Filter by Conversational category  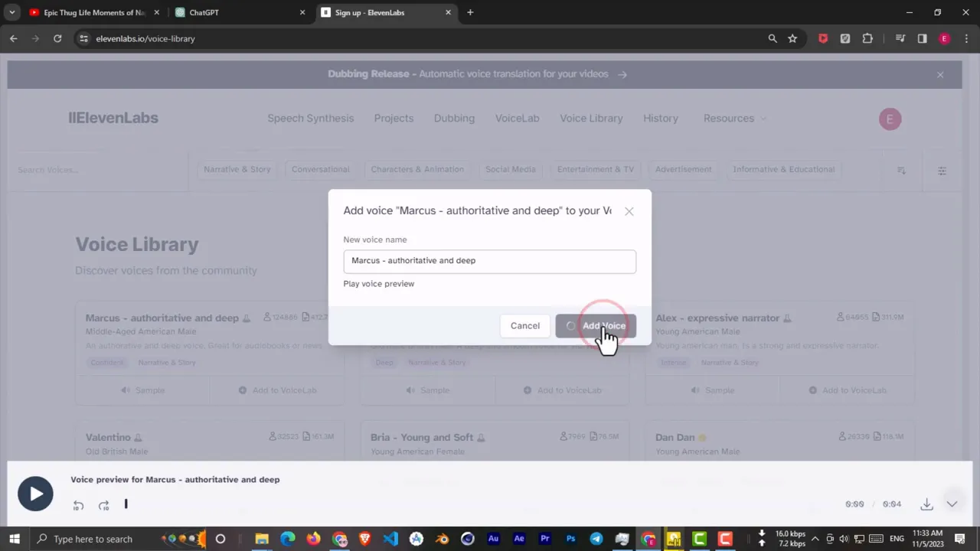(321, 170)
